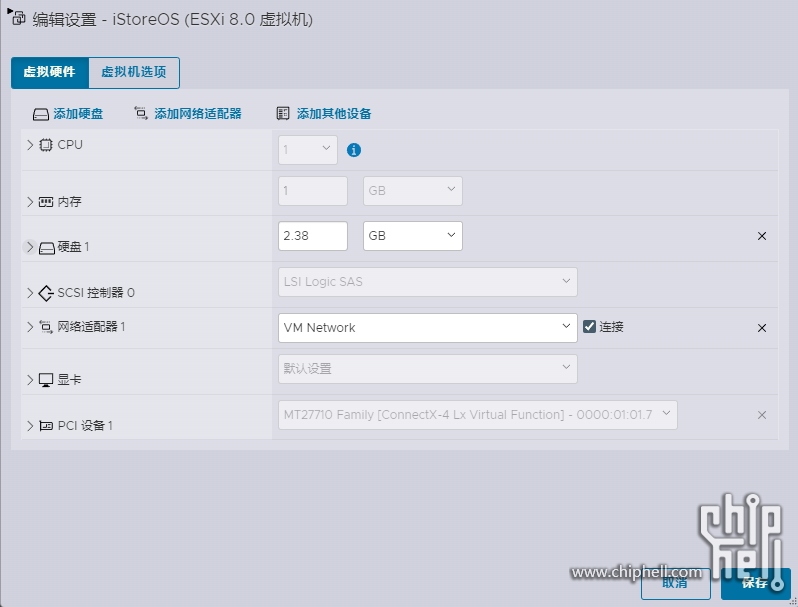This screenshot has height=607, width=798.
Task: Click the Add network adapter icon
Action: [141, 112]
